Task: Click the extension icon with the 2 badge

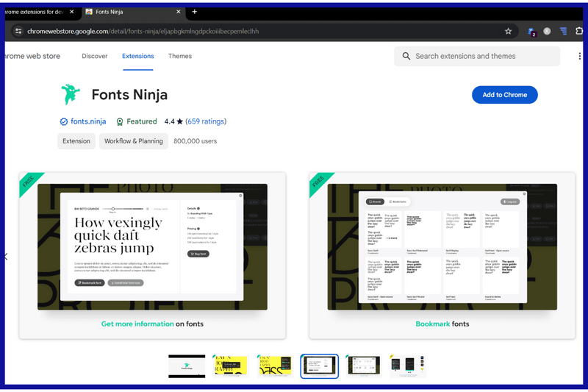Action: point(531,32)
